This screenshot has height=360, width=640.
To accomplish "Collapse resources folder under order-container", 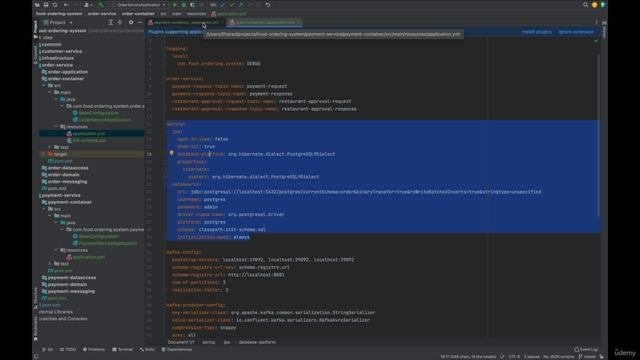I will (56, 127).
